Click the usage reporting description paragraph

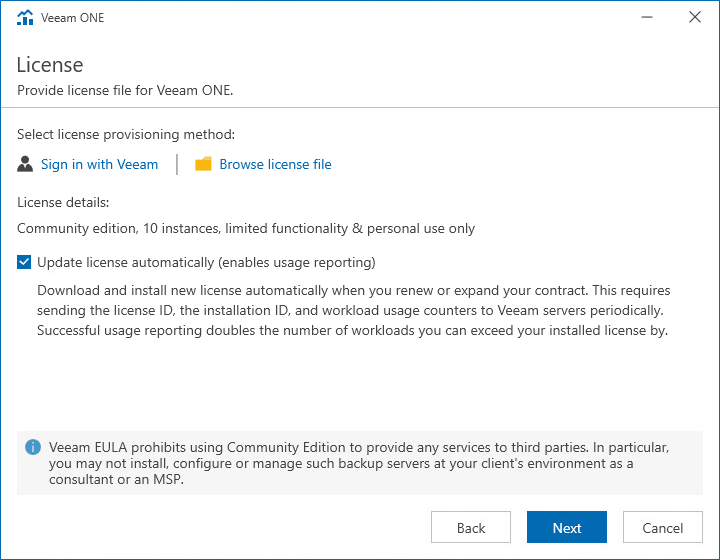(x=353, y=310)
